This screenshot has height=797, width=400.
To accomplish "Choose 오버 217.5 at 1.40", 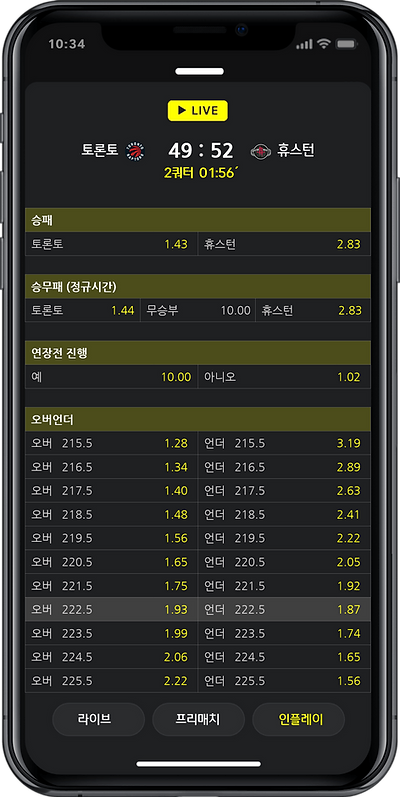I will [x=111, y=491].
